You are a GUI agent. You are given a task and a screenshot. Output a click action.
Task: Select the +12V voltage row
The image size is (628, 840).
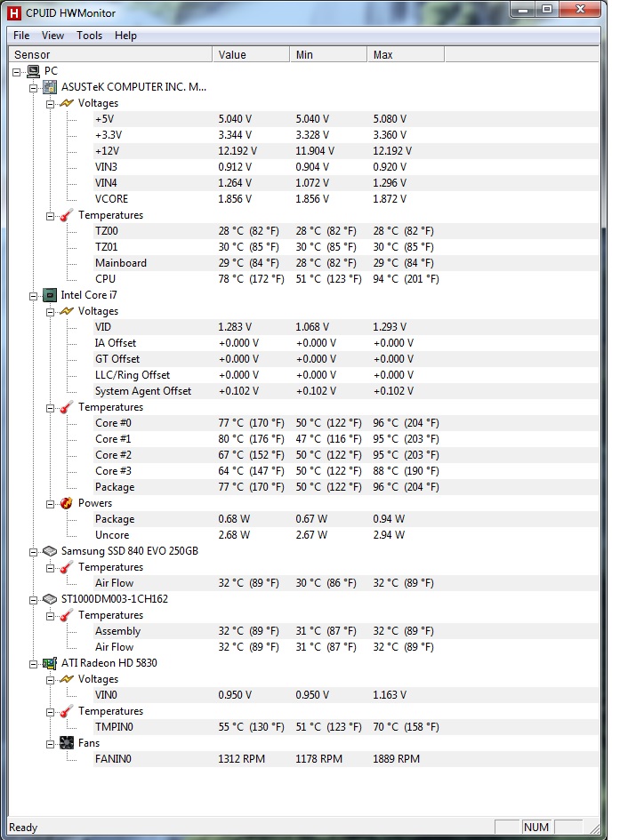(x=346, y=151)
